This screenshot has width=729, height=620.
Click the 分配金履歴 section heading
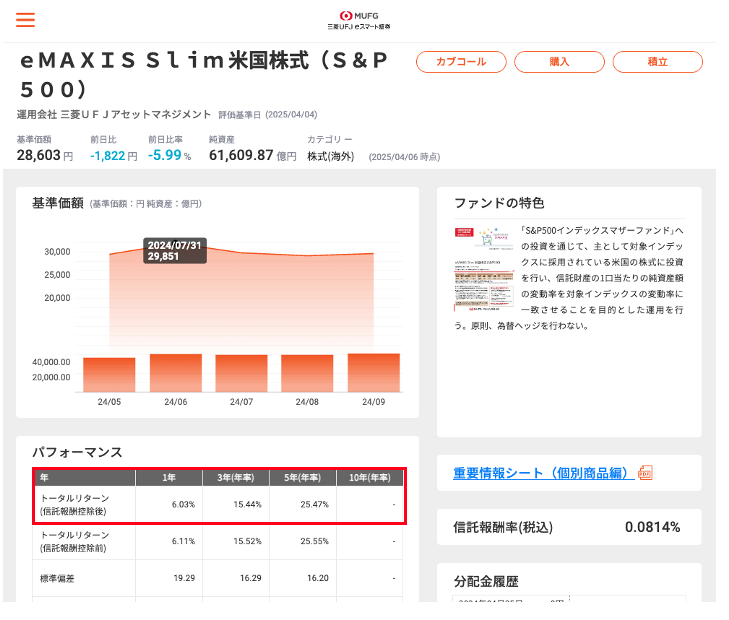(x=486, y=581)
